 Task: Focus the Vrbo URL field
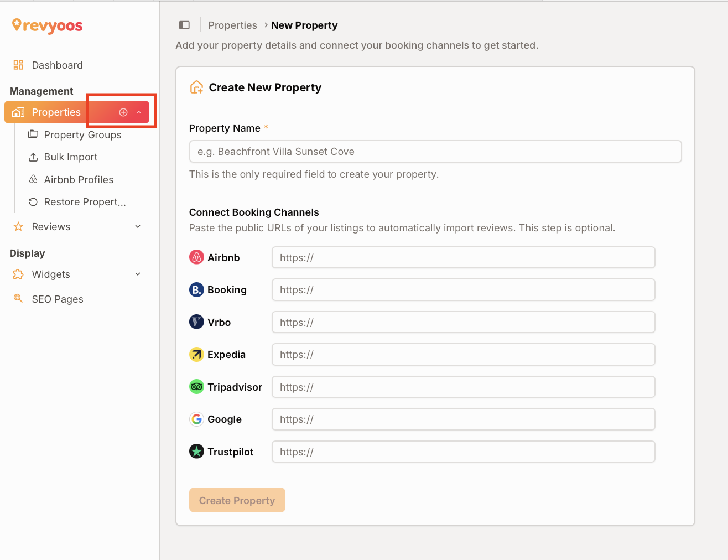coord(464,322)
